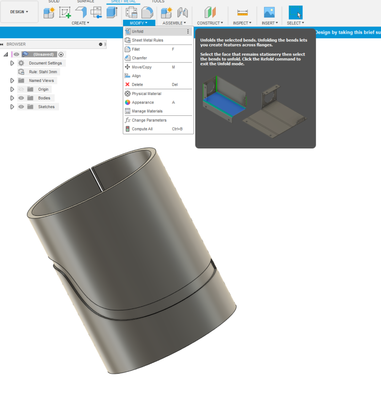Switch to the SHEET METAL tab

click(x=123, y=2)
